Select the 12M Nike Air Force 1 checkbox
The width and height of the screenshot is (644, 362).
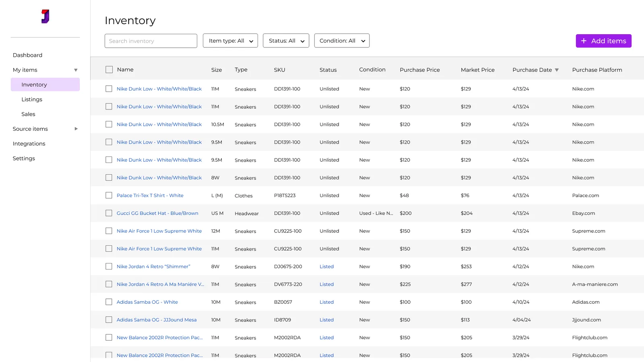(109, 231)
